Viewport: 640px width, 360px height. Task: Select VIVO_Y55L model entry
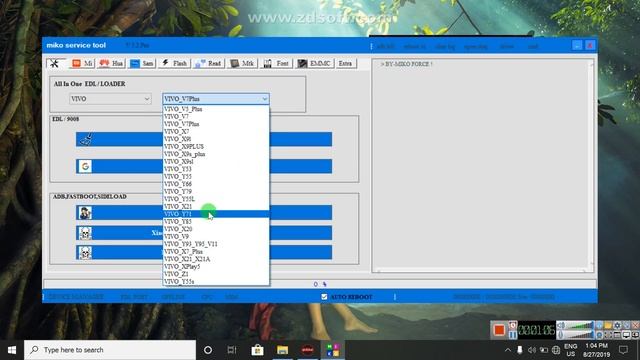coord(216,199)
